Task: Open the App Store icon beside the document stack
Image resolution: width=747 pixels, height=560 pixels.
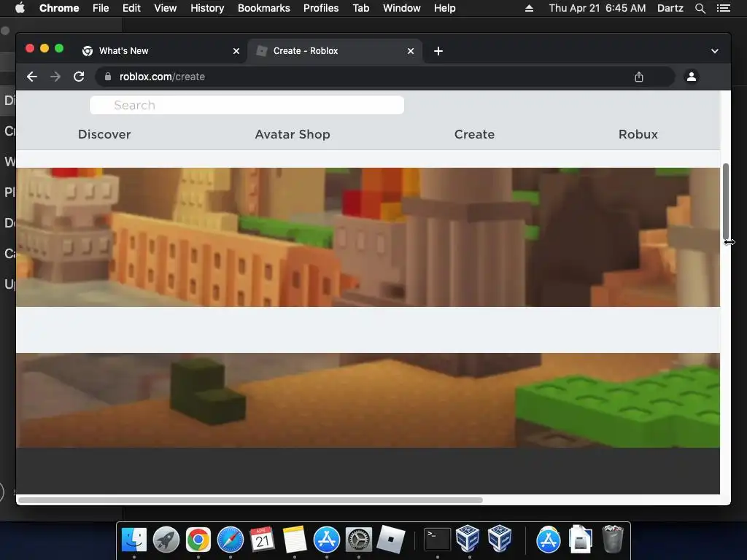Action: [x=549, y=540]
